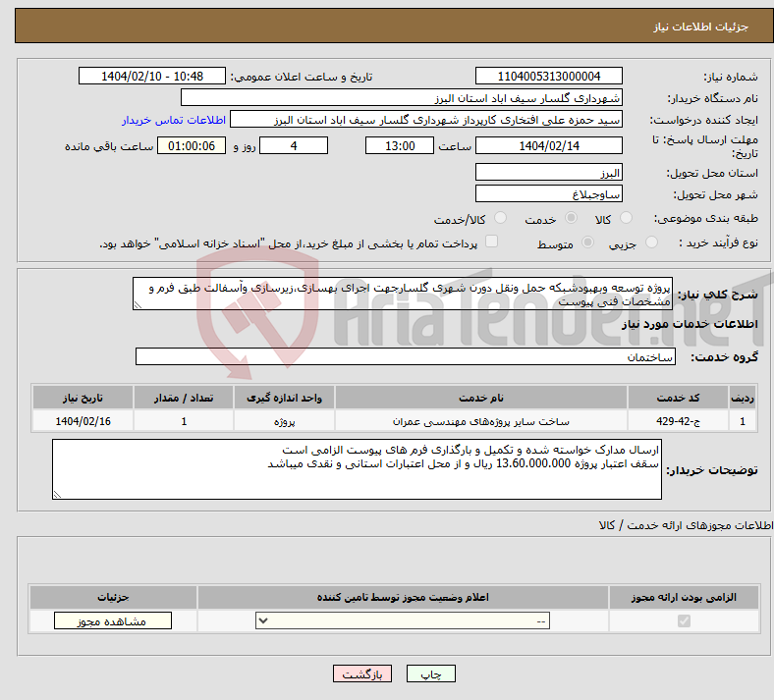
Task: Click the need date cell 1404/02/16
Action: (x=83, y=421)
